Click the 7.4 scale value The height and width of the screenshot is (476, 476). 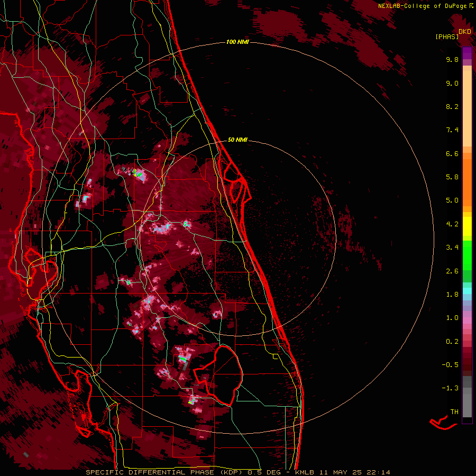coord(452,130)
